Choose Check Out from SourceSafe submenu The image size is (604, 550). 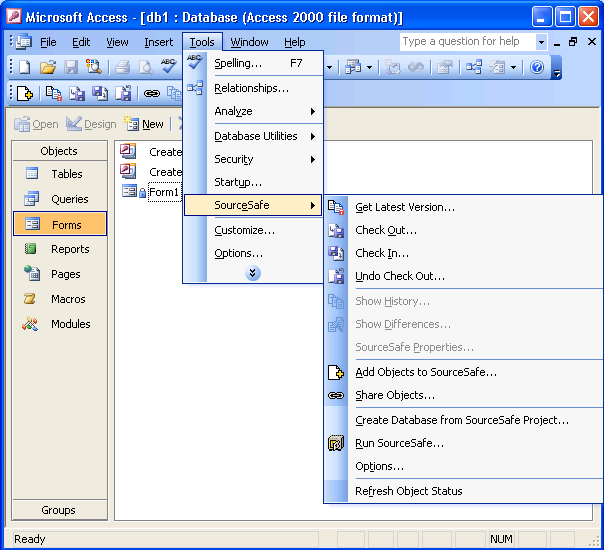386,230
